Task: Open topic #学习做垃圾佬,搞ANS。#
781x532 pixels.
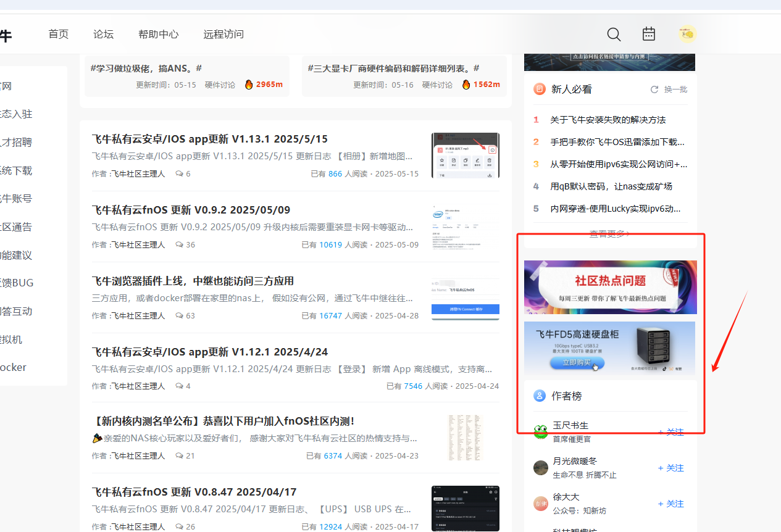Action: click(146, 68)
